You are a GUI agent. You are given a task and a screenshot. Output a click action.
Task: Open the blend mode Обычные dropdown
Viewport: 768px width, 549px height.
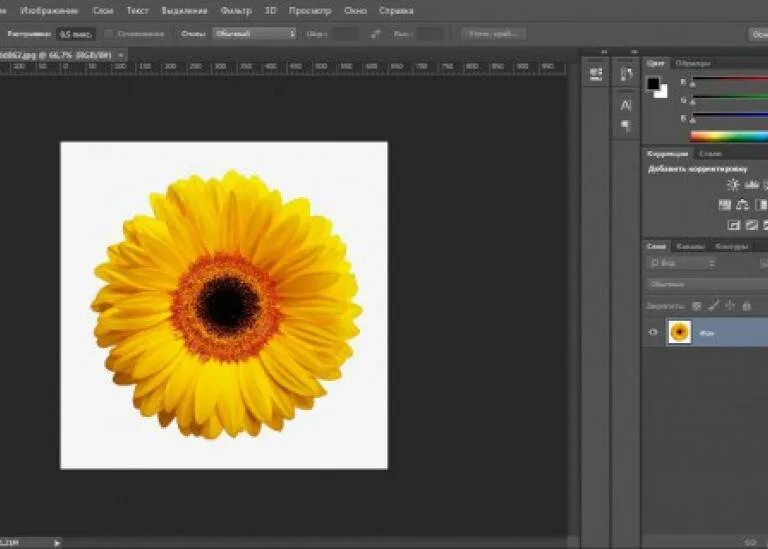click(707, 284)
